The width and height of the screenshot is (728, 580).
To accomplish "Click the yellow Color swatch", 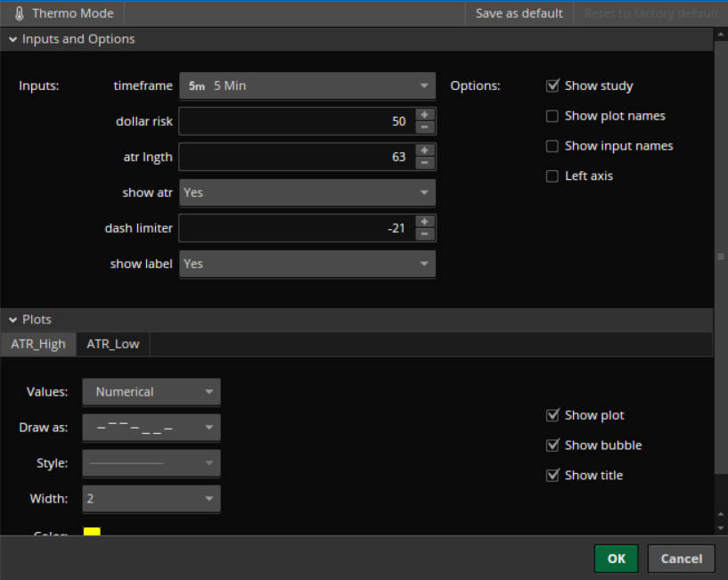I will (x=92, y=531).
